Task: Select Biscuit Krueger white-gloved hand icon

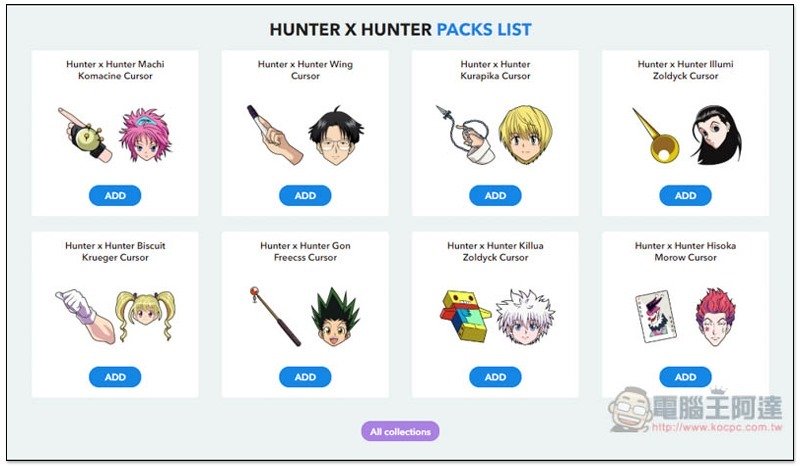Action: [x=85, y=315]
